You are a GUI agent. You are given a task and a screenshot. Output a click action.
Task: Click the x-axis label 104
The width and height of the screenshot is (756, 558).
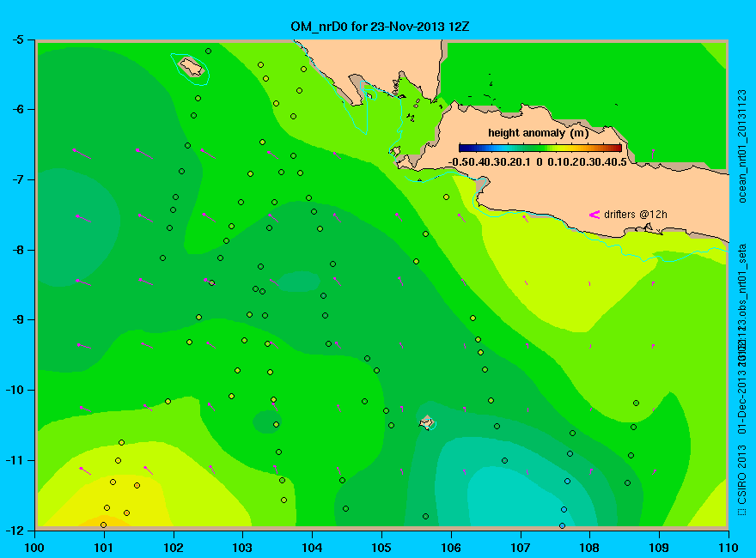(312, 548)
